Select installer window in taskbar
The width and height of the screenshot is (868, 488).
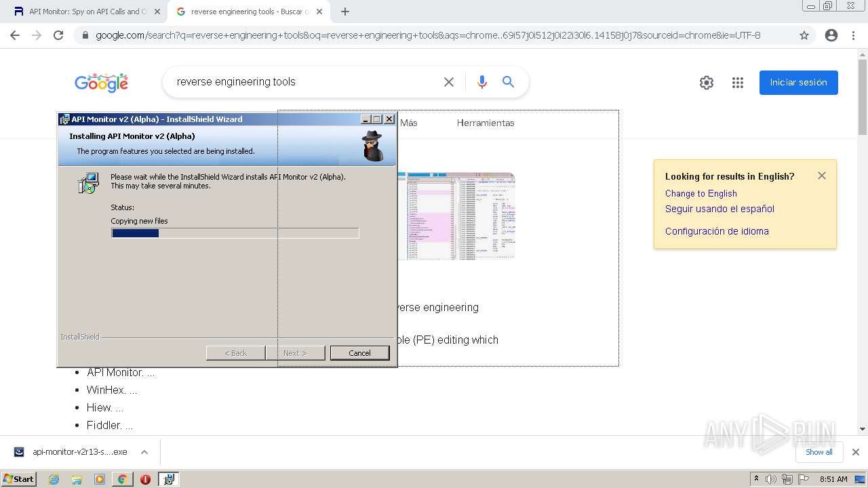pyautogui.click(x=168, y=479)
